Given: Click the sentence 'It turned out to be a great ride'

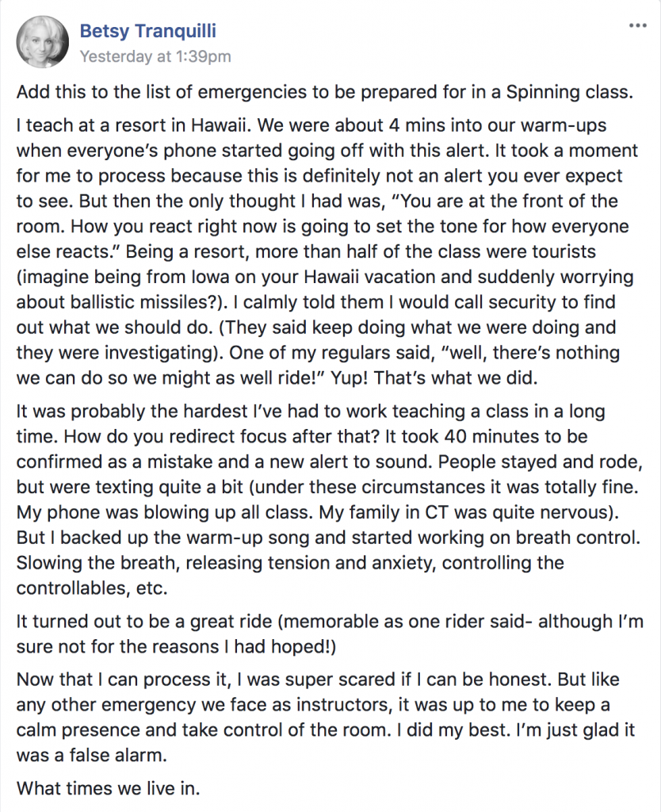Looking at the screenshot, I should (x=144, y=621).
